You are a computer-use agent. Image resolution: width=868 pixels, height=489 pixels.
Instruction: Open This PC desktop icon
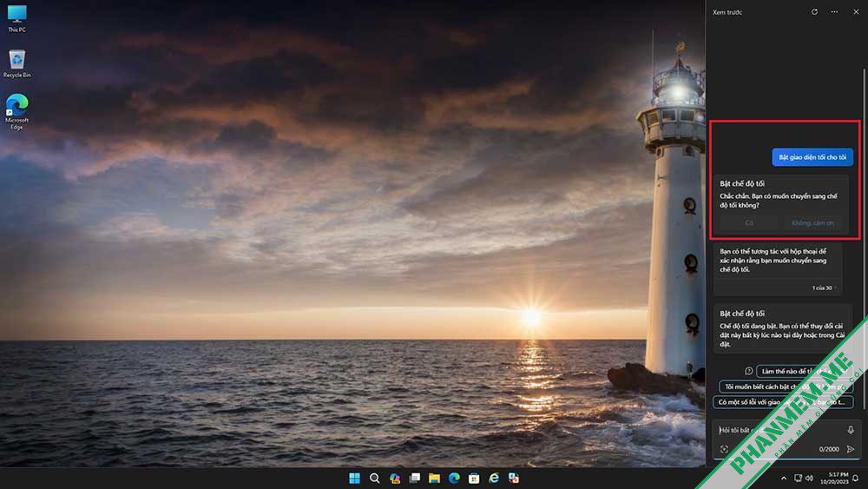(16, 18)
